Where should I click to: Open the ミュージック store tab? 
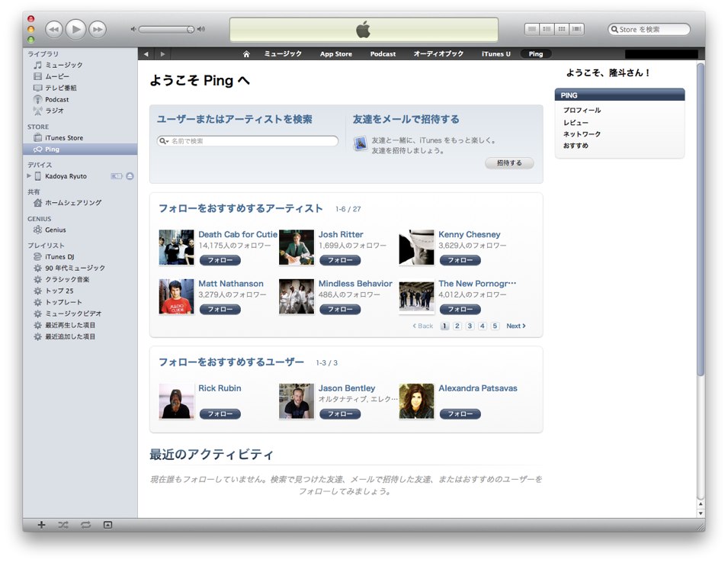click(283, 54)
